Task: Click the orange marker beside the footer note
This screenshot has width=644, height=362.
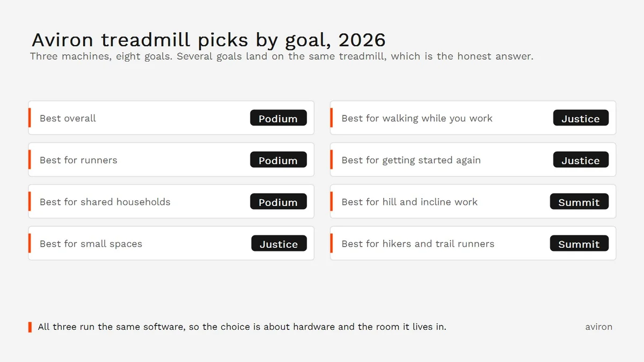Action: click(30, 327)
